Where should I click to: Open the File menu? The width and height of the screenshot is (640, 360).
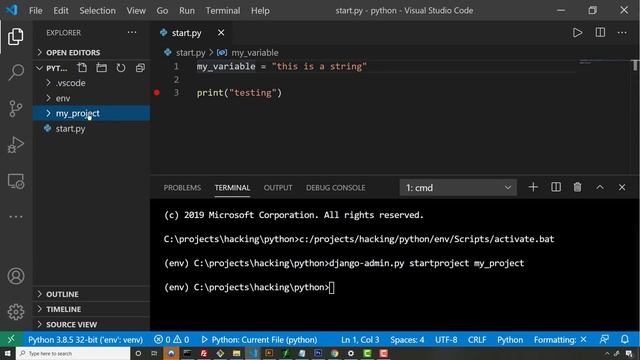coord(36,11)
